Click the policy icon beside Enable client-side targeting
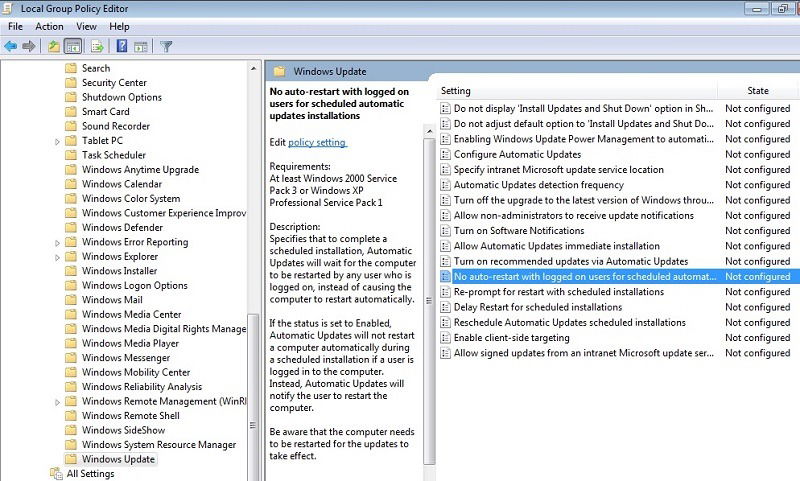Viewport: 800px width, 481px height. (445, 338)
